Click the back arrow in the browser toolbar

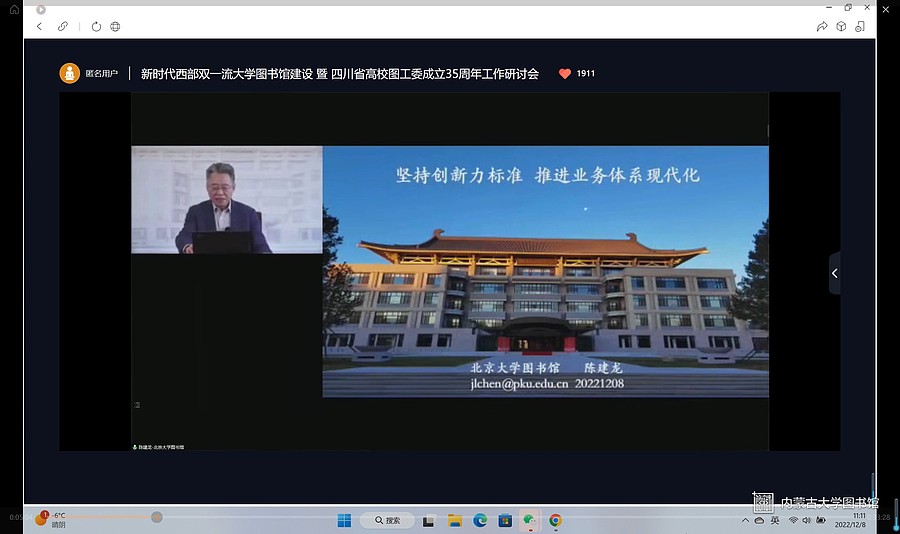pyautogui.click(x=39, y=26)
